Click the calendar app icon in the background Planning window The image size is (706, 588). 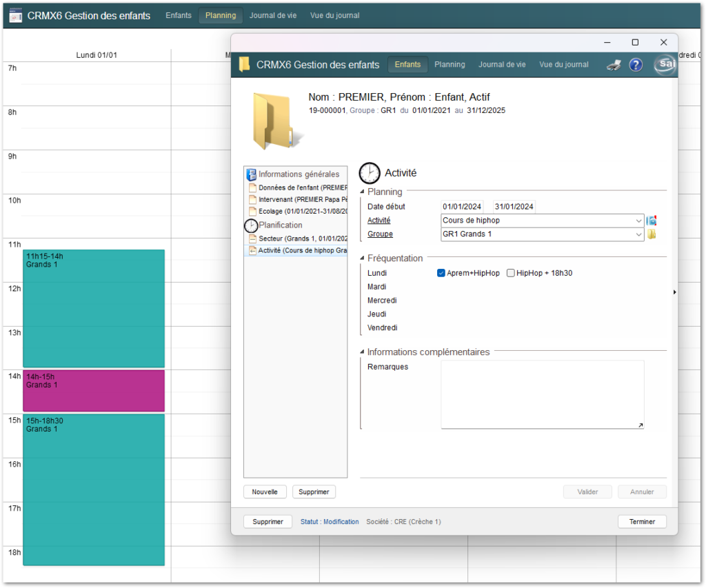point(15,15)
